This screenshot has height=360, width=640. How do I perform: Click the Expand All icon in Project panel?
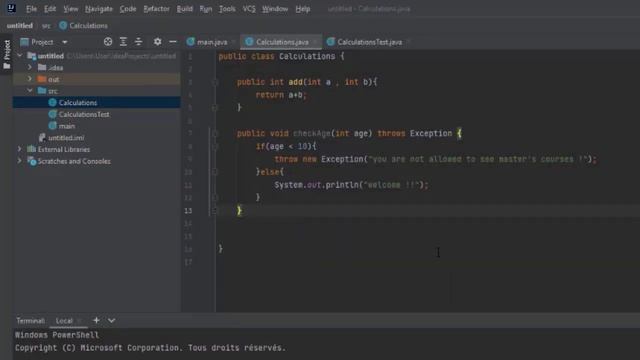(x=123, y=42)
